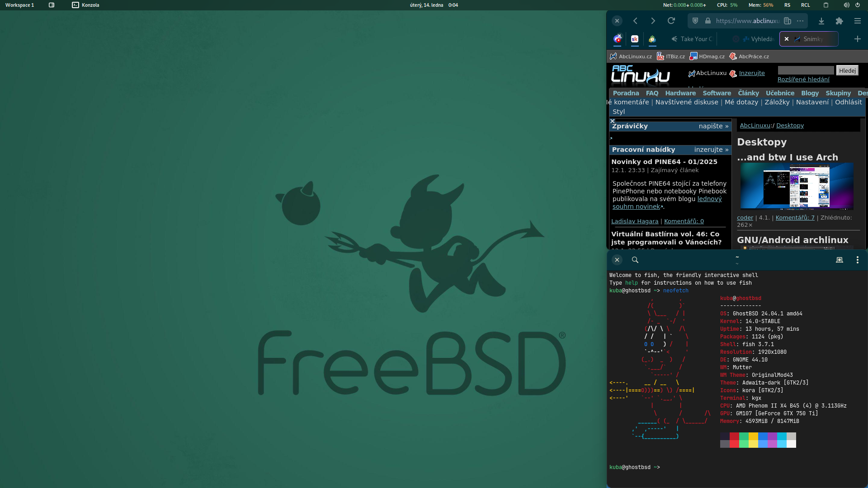Screen dimensions: 868x488
Task: Open page actions three-dot menu
Action: click(x=800, y=21)
